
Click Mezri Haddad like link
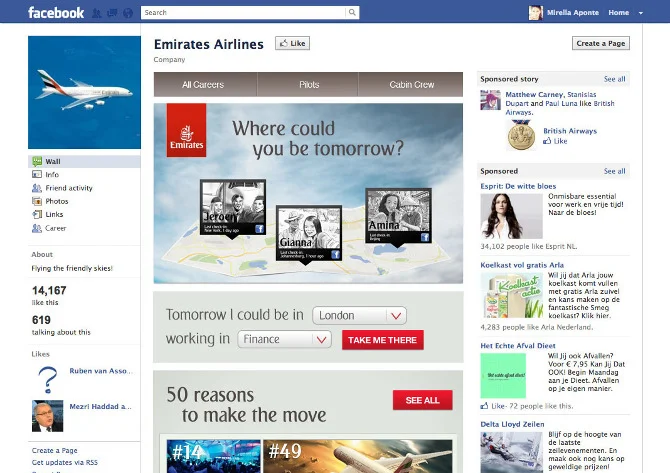pyautogui.click(x=100, y=406)
